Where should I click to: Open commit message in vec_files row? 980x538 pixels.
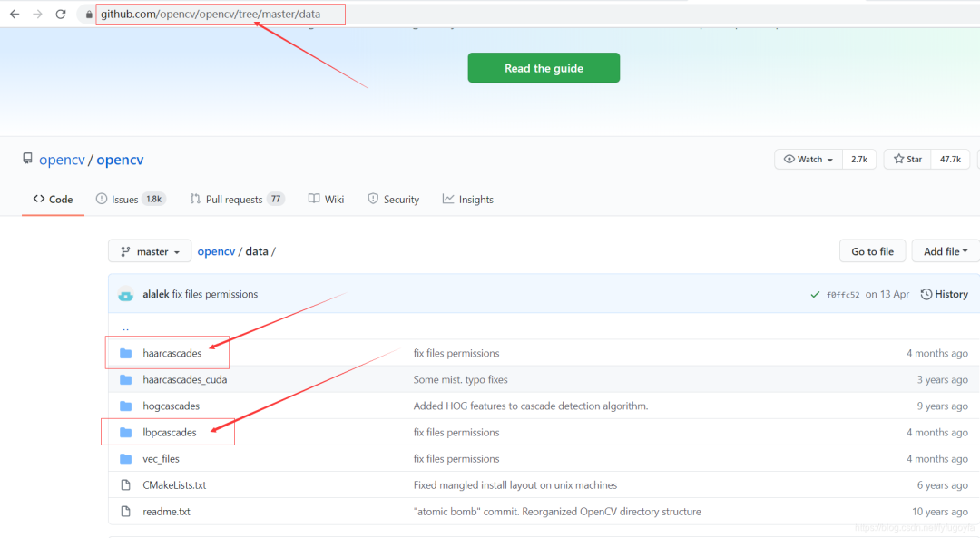pyautogui.click(x=456, y=459)
